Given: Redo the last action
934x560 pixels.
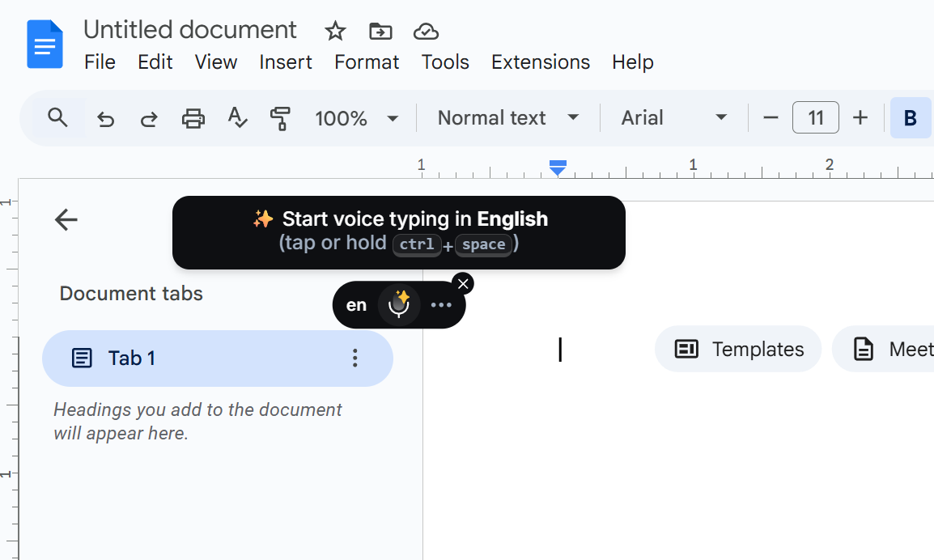Looking at the screenshot, I should [149, 118].
